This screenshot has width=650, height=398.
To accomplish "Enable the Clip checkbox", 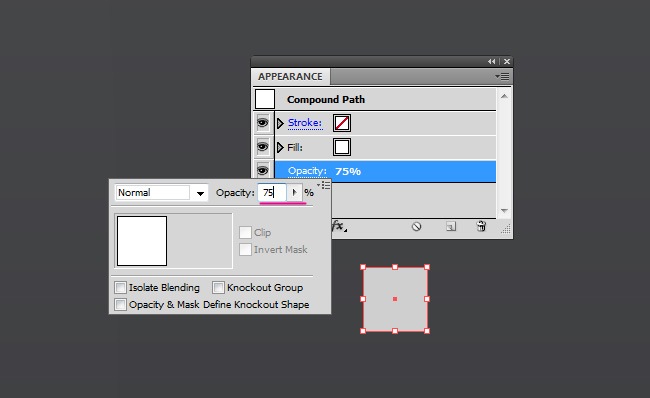I will 245,232.
